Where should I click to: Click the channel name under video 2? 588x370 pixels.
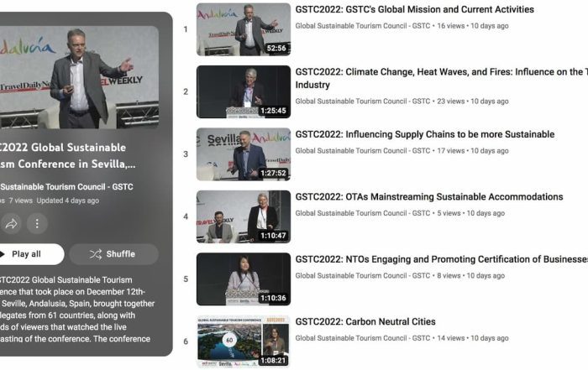363,102
